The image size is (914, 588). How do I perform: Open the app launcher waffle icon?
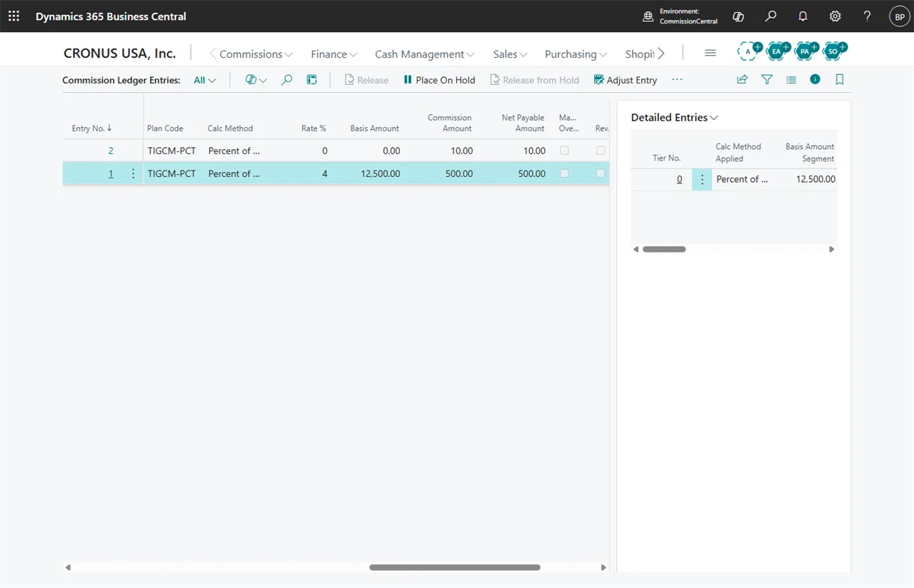(x=14, y=16)
